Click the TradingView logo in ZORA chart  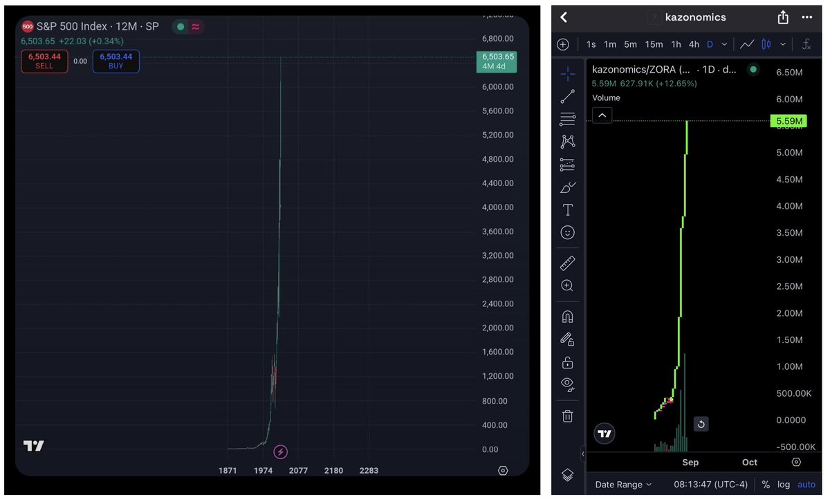click(x=605, y=433)
